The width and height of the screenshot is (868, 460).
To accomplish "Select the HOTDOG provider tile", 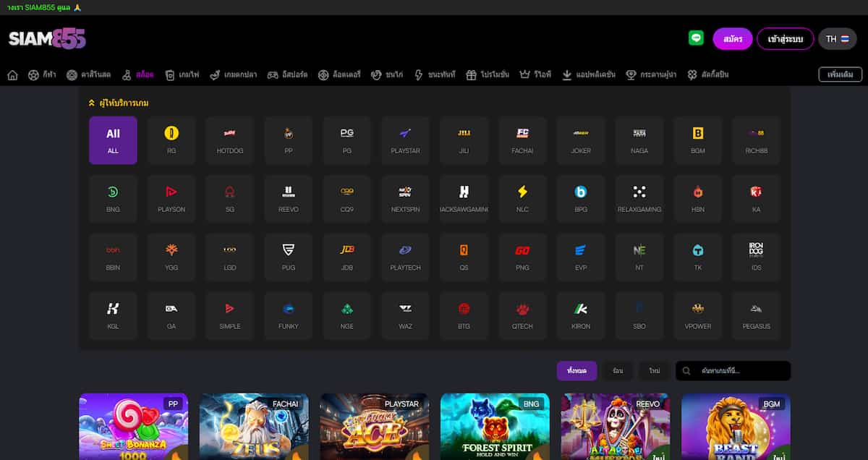I will pyautogui.click(x=230, y=140).
